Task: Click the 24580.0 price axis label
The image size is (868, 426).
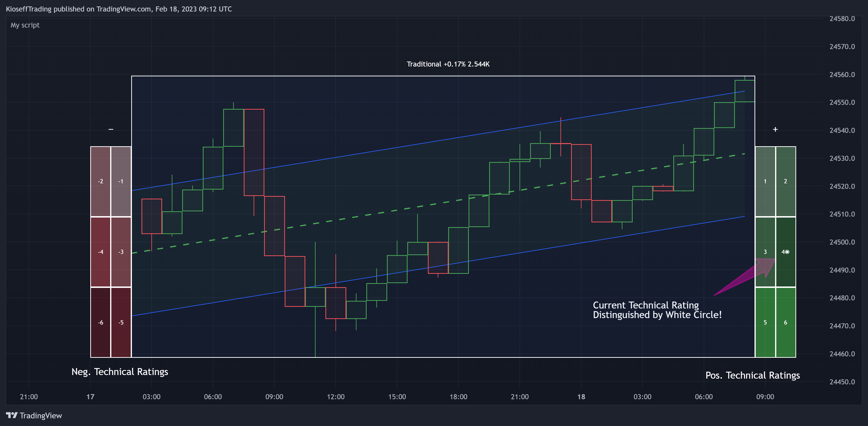Action: pyautogui.click(x=842, y=19)
